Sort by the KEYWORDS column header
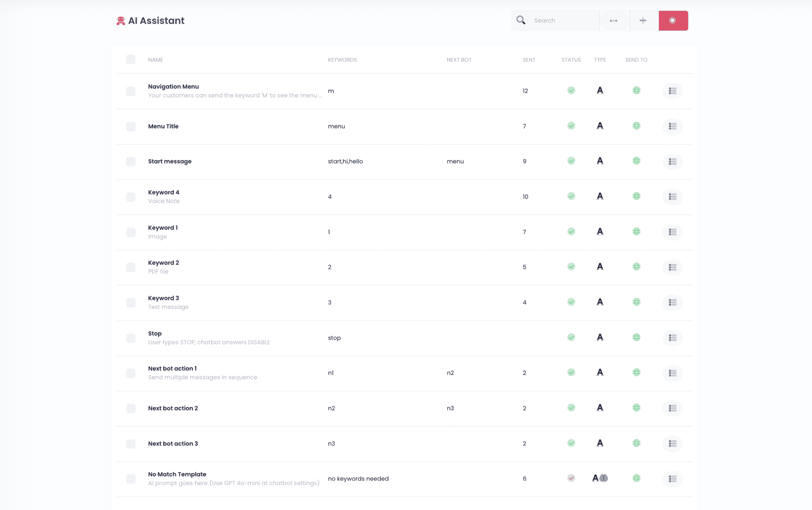 click(342, 60)
